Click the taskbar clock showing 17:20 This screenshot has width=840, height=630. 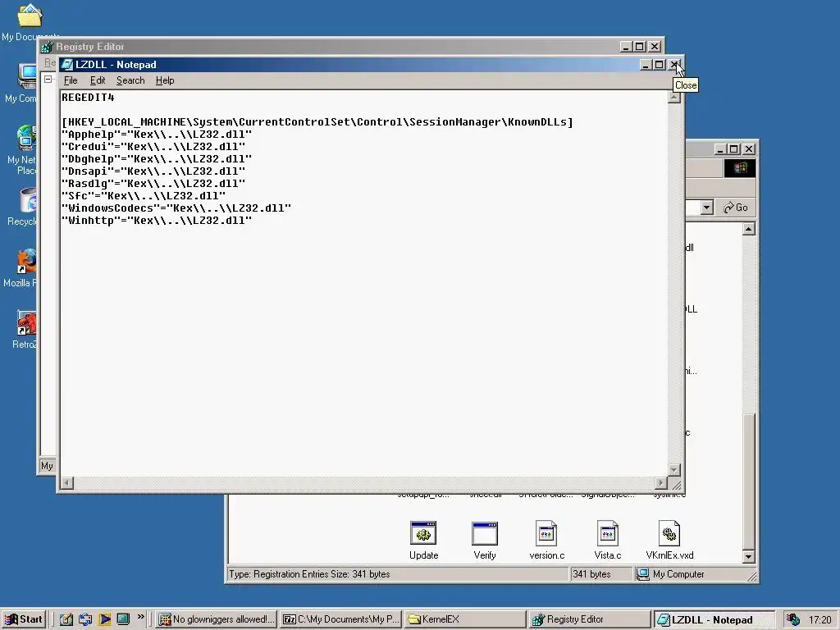[819, 620]
